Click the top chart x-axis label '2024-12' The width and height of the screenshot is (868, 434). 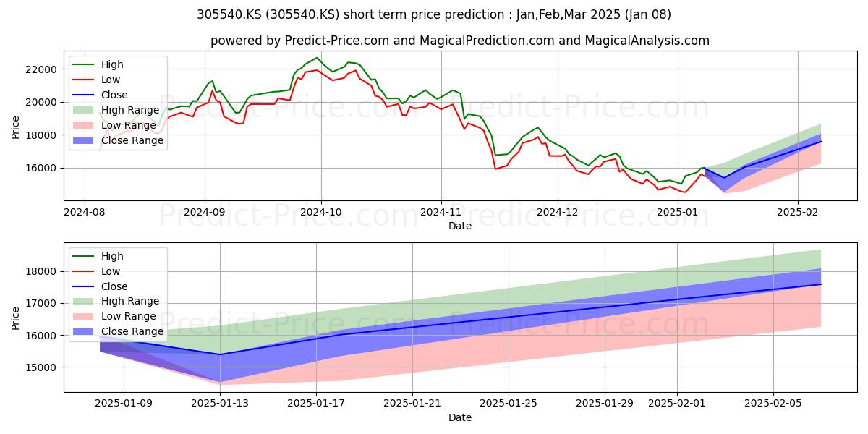557,212
